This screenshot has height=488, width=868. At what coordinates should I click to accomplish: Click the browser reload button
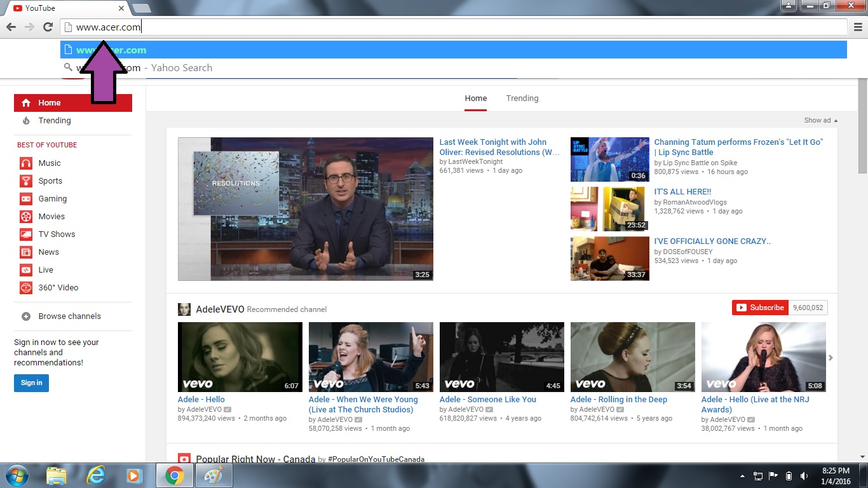click(48, 27)
